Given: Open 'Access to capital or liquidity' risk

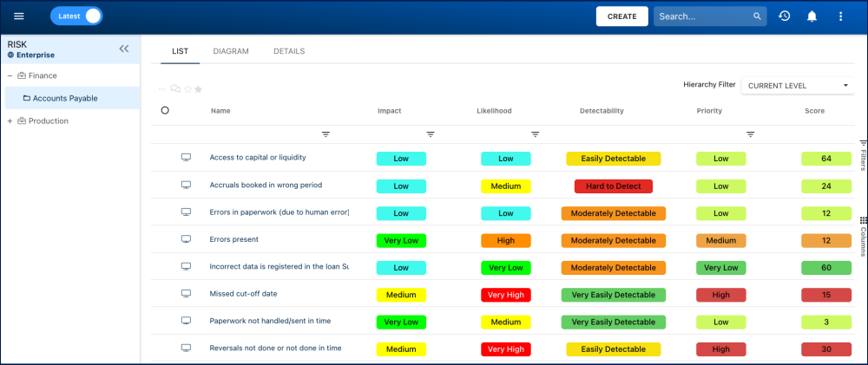Looking at the screenshot, I should click(x=258, y=158).
